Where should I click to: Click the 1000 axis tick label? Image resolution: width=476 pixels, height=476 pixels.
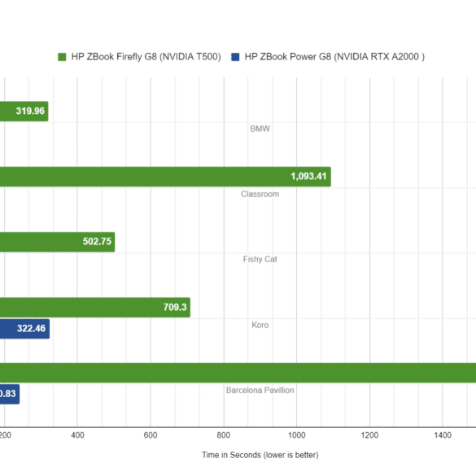coord(297,435)
